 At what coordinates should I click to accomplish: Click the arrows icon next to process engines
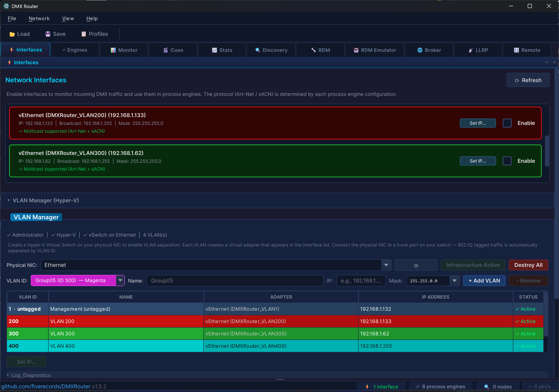point(418,387)
